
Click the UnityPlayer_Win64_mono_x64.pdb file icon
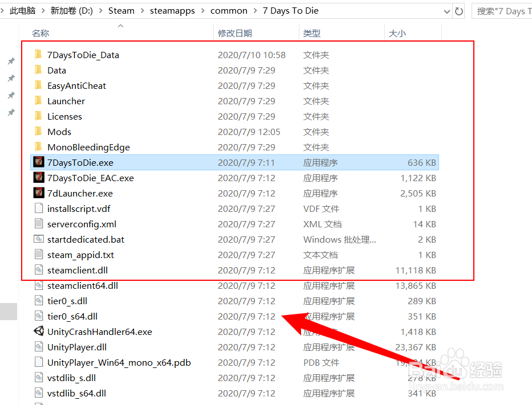coord(39,362)
